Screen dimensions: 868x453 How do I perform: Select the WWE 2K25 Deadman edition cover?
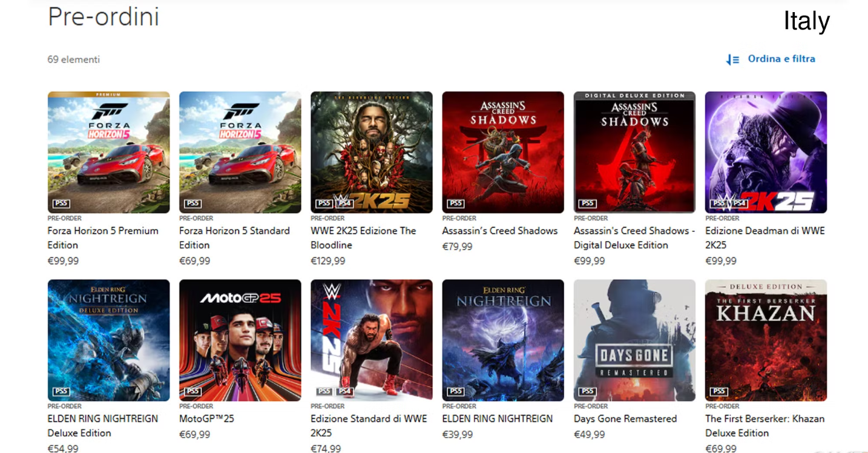tap(766, 152)
